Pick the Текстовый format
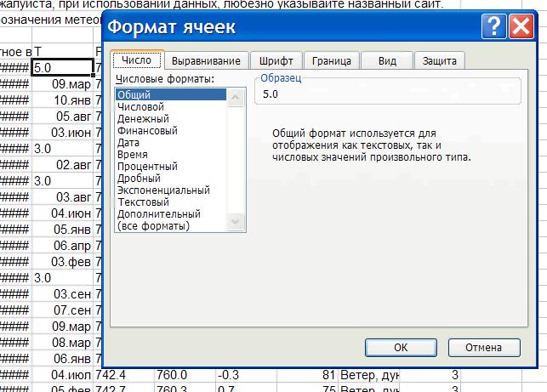The image size is (547, 392). pyautogui.click(x=143, y=202)
